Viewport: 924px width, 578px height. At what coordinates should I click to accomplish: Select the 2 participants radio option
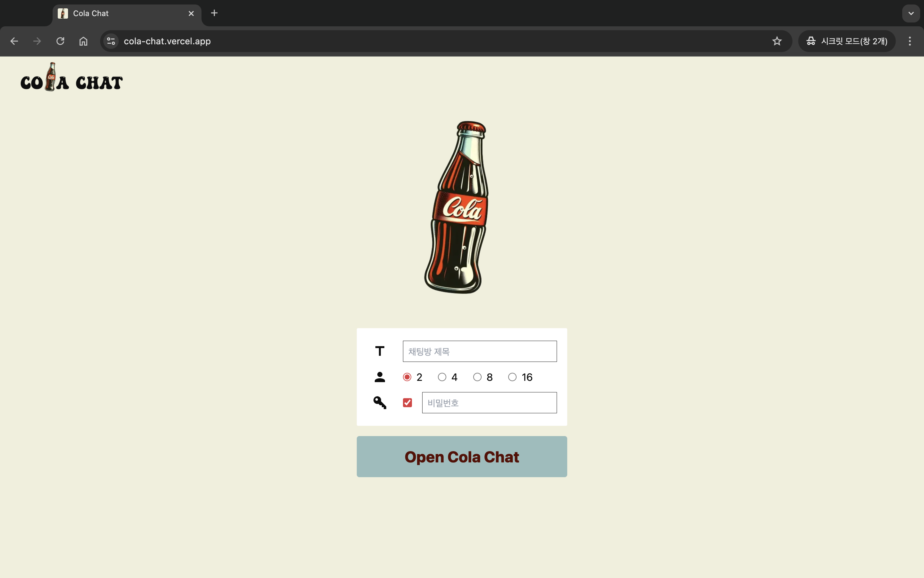point(407,377)
